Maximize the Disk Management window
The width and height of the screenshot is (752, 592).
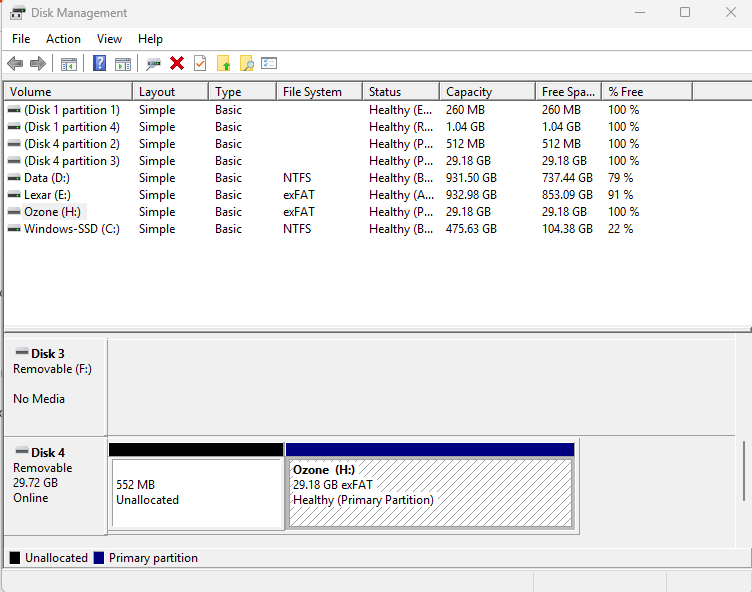coord(685,12)
